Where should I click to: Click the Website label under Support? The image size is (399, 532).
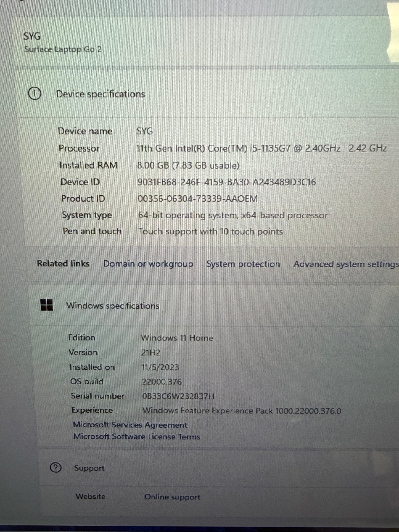pyautogui.click(x=91, y=496)
